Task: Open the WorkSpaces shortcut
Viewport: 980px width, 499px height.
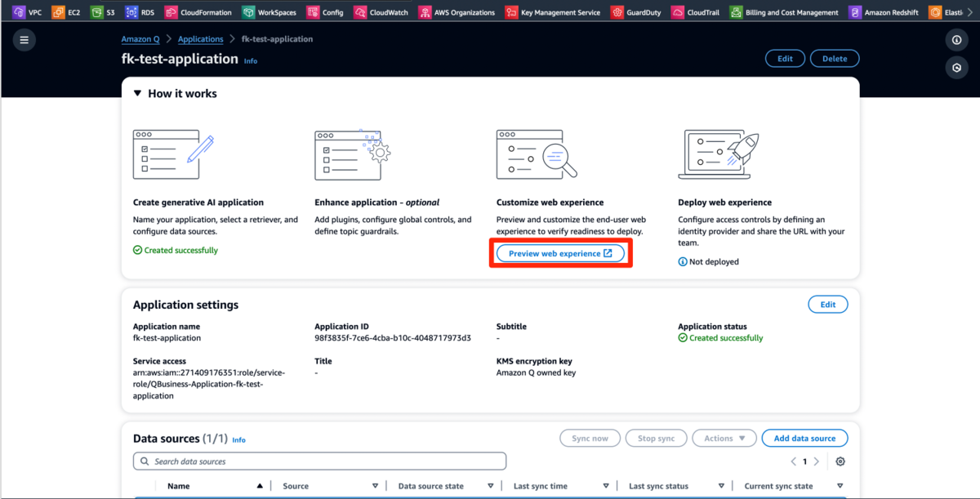Action: [x=270, y=12]
